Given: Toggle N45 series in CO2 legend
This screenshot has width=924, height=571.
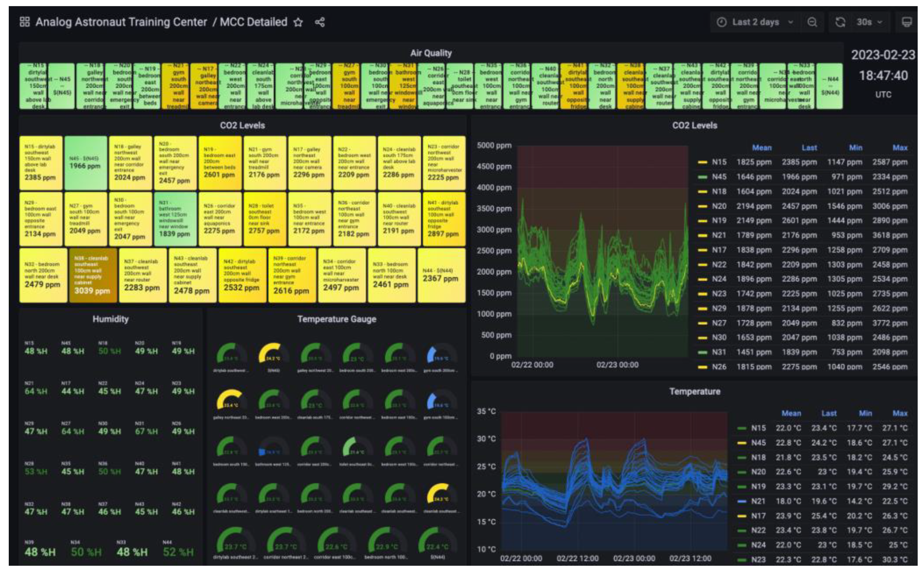Looking at the screenshot, I should click(x=719, y=177).
